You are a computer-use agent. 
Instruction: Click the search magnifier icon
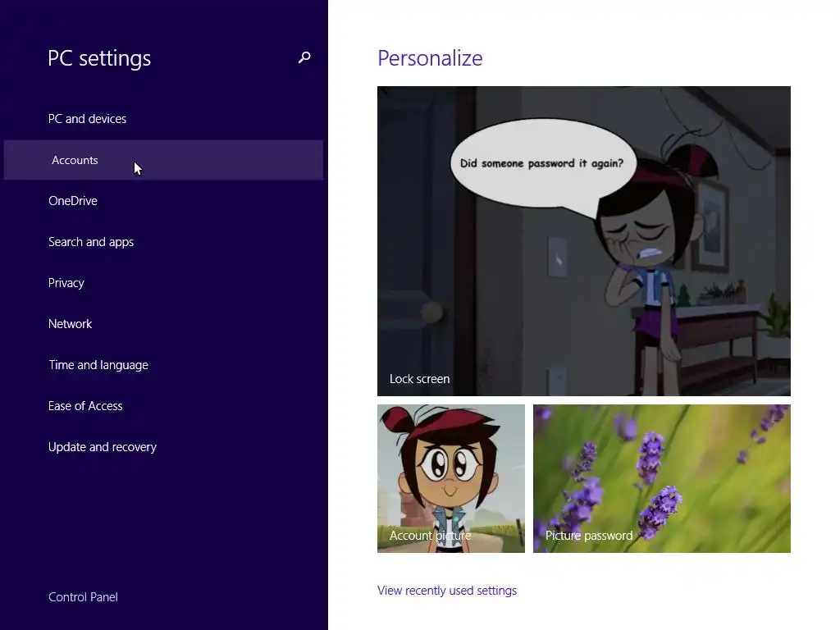click(304, 57)
